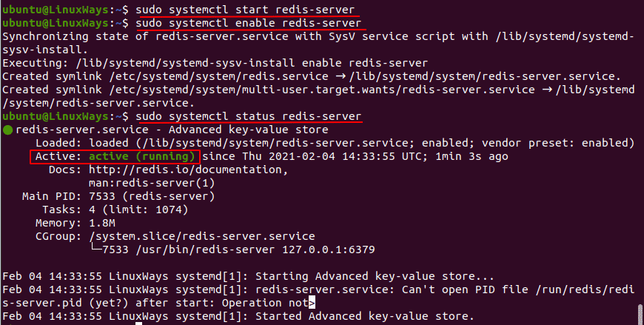Image resolution: width=644 pixels, height=325 pixels.
Task: Click the 127.0.0.1:6379 address text
Action: (x=329, y=249)
